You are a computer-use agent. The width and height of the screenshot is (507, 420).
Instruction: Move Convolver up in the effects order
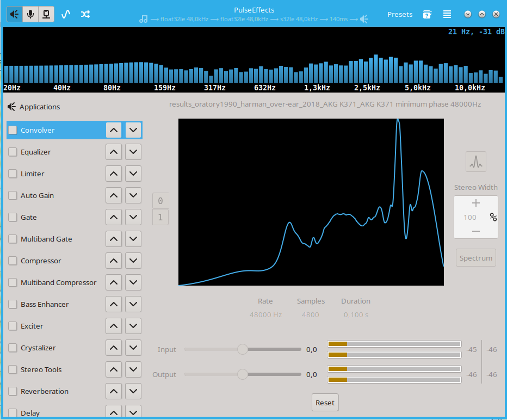pos(114,131)
